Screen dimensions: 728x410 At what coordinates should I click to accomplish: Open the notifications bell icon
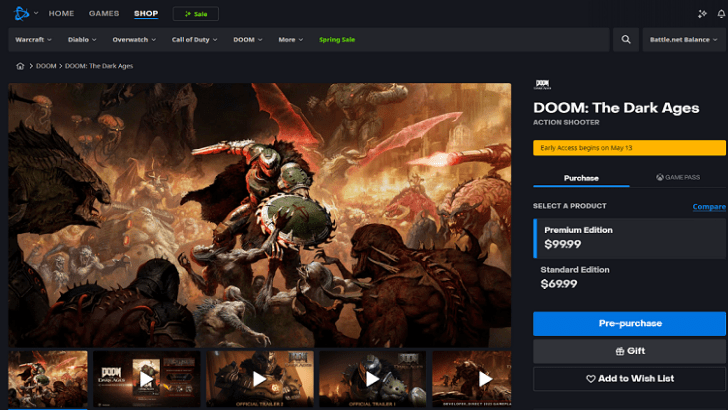[x=721, y=14]
